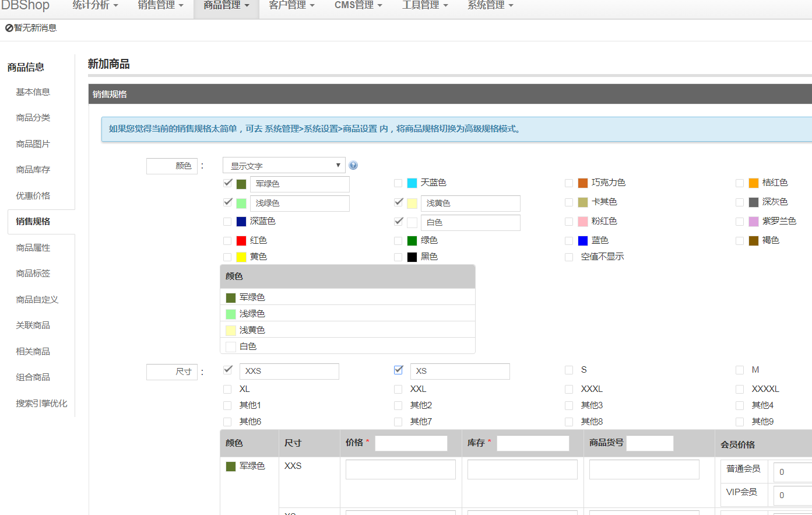Click the no-new-messages notification icon
The height and width of the screenshot is (515, 812).
click(9, 28)
